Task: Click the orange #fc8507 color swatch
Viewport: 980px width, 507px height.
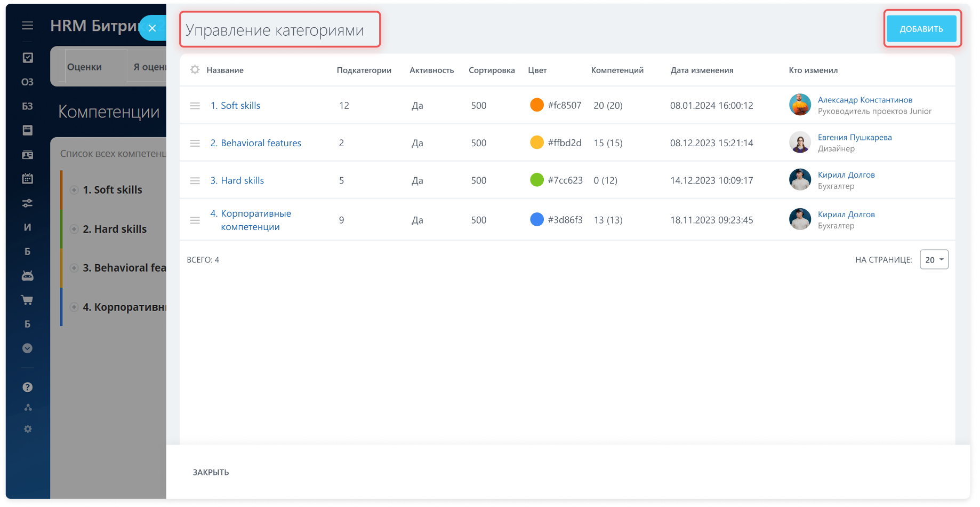Action: (537, 105)
